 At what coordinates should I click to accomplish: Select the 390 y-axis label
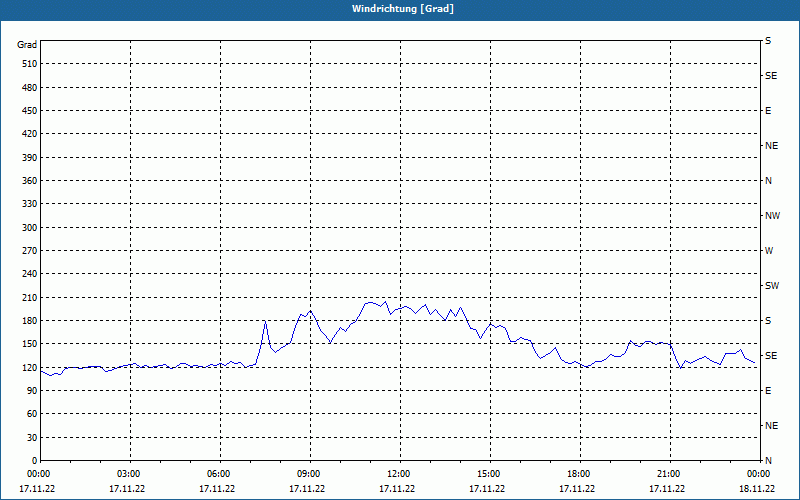click(x=30, y=158)
